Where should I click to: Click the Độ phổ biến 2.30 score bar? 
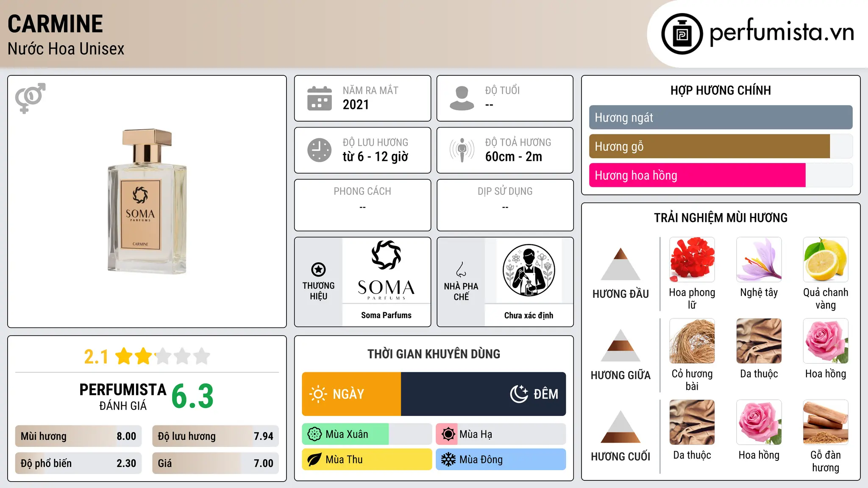tap(78, 463)
